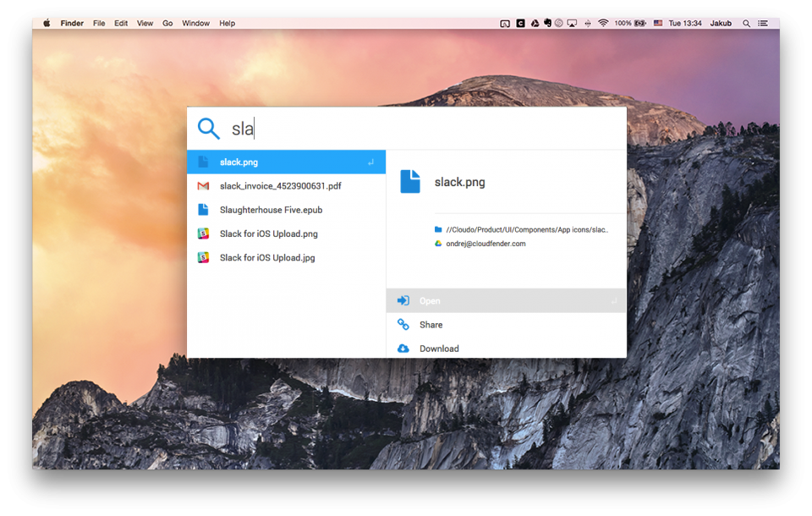
Task: Open the //Cloudo/Product/UI/Components path
Action: pyautogui.click(x=527, y=229)
